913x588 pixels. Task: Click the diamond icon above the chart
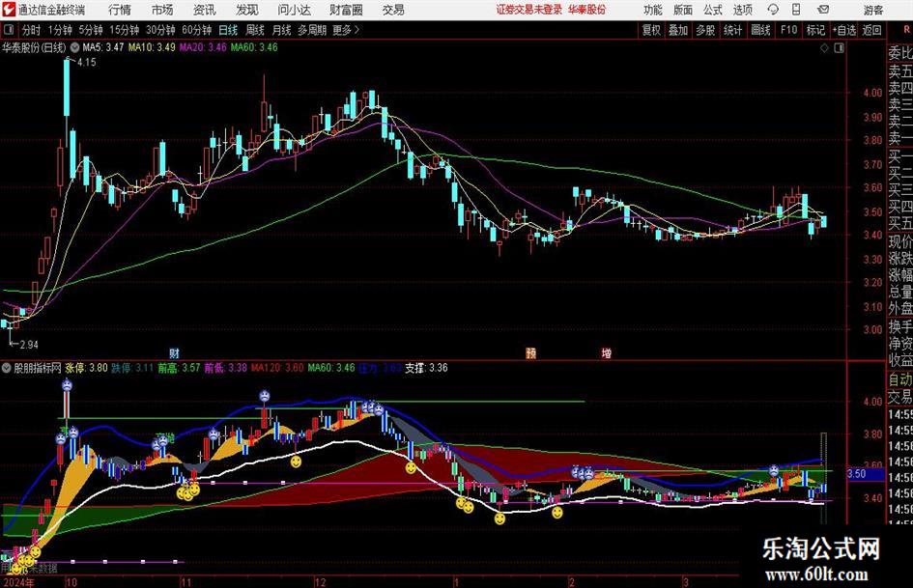tap(824, 48)
